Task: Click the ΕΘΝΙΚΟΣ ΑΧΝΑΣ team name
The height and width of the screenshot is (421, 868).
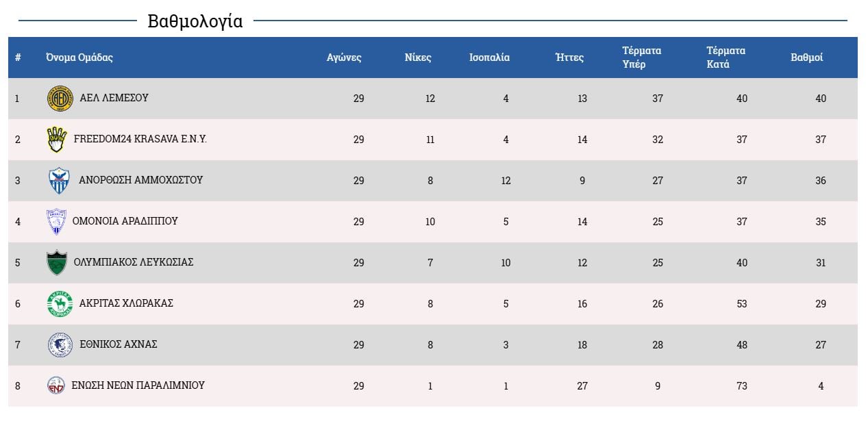Action: click(x=118, y=344)
